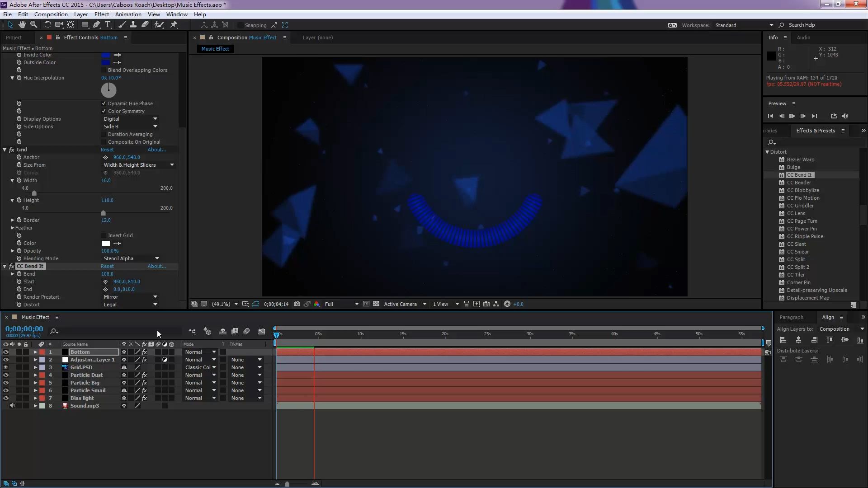Hide the Particle Dust layer
The height and width of the screenshot is (488, 868).
tap(6, 375)
